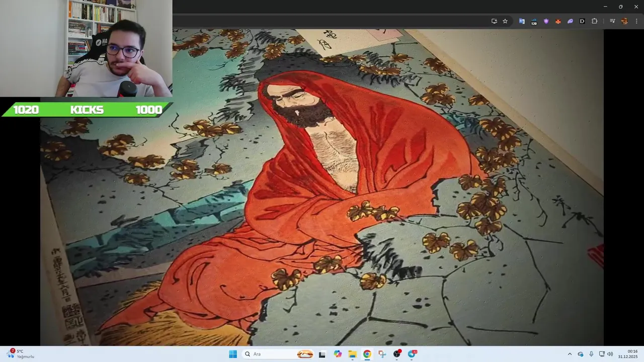Open the purple ghost wallet extension
The width and height of the screenshot is (644, 362).
coord(570,21)
